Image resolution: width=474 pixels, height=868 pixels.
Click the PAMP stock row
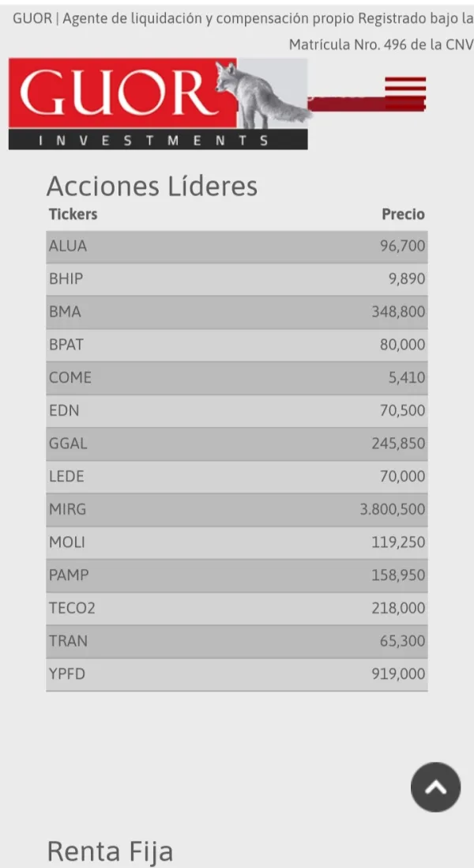click(x=236, y=576)
